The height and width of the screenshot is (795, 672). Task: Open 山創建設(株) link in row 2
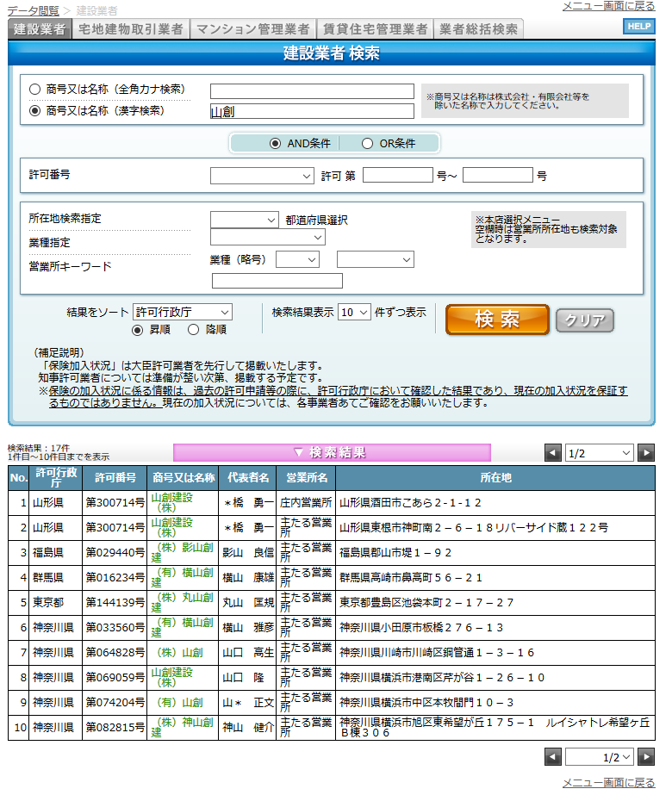point(172,527)
